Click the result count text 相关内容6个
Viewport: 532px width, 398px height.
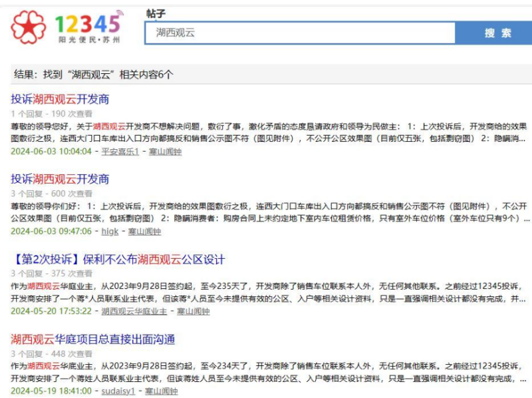(146, 75)
